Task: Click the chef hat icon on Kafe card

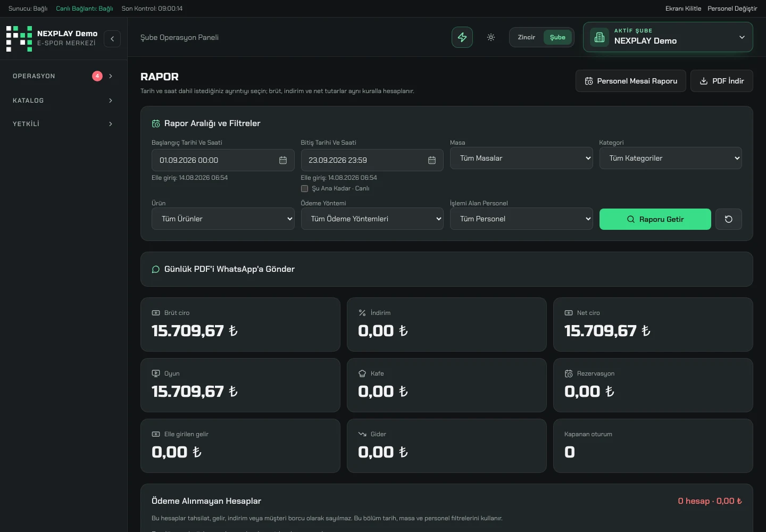Action: pos(362,373)
